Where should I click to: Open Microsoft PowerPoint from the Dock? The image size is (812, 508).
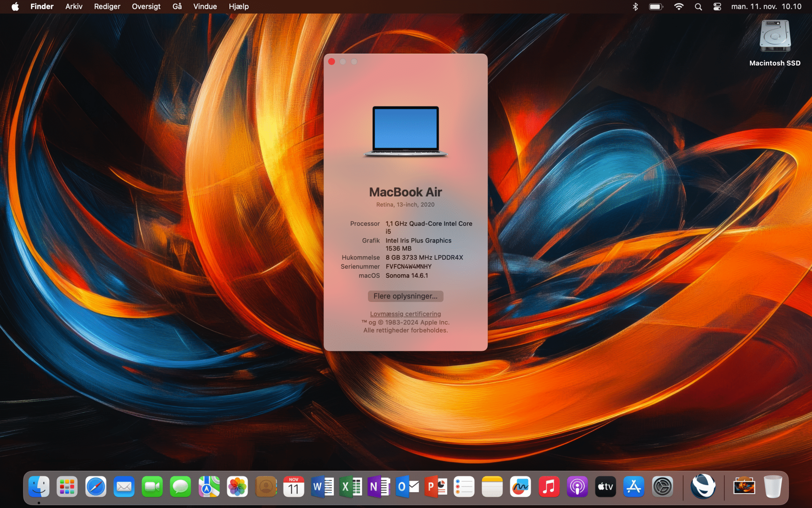(435, 487)
